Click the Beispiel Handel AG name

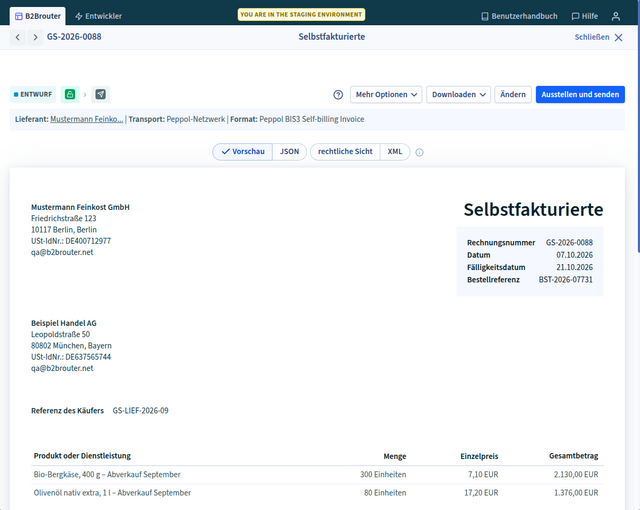pos(64,323)
